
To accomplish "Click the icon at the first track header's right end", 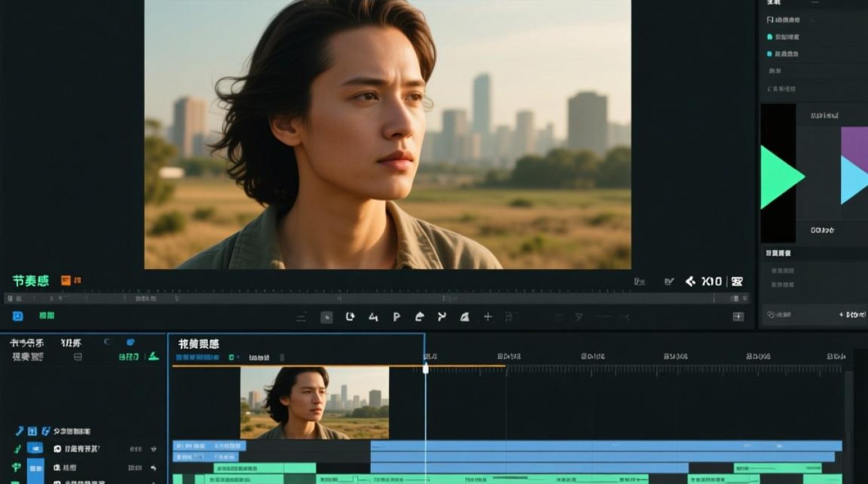I will [154, 449].
